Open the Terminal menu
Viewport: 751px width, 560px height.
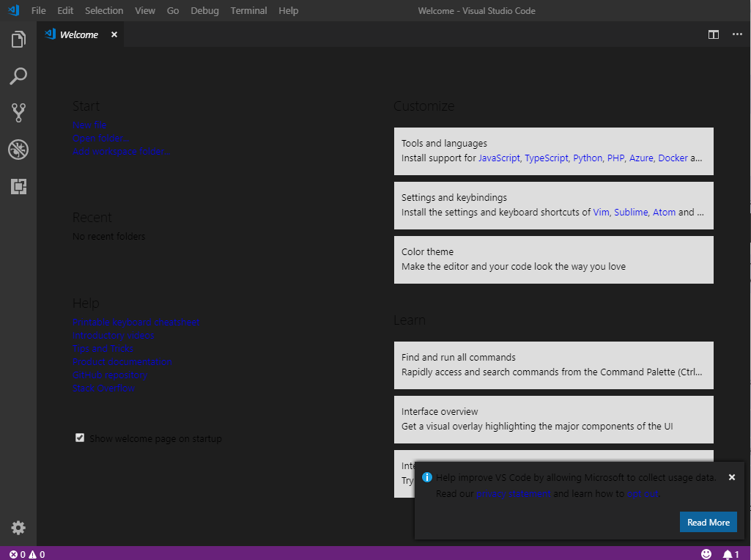pyautogui.click(x=248, y=10)
